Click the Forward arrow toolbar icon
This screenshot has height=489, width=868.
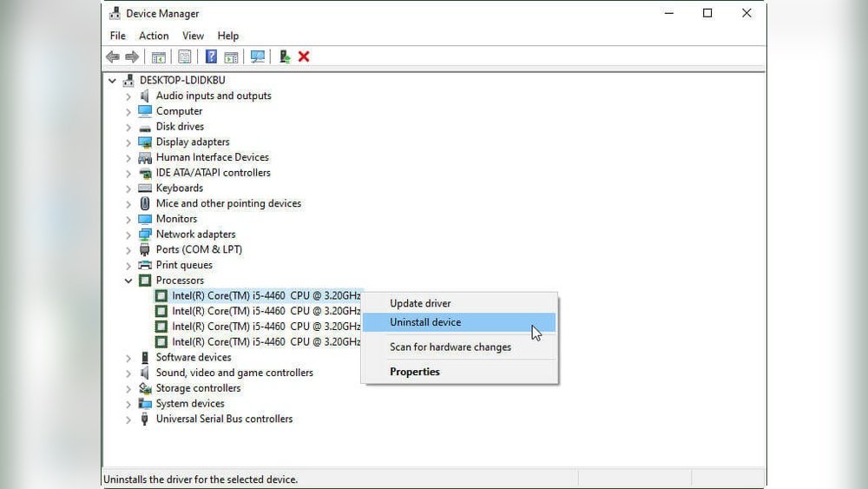(x=132, y=57)
